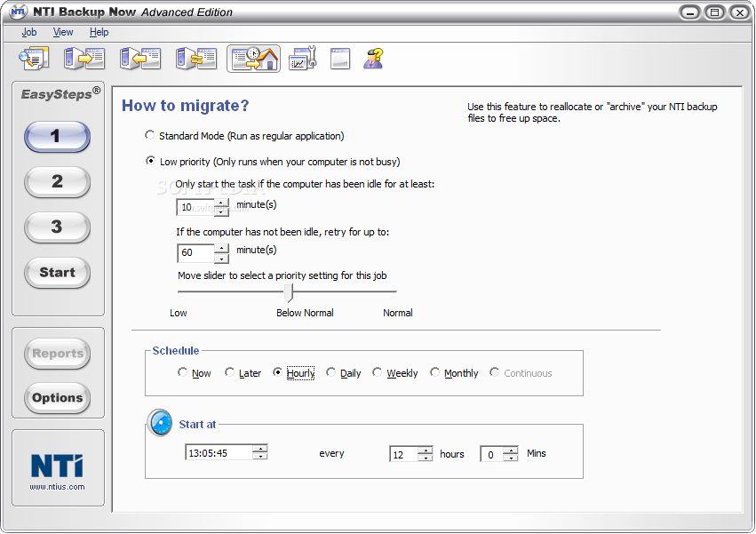Image resolution: width=756 pixels, height=534 pixels.
Task: Choose the Monthly schedule option
Action: 435,372
